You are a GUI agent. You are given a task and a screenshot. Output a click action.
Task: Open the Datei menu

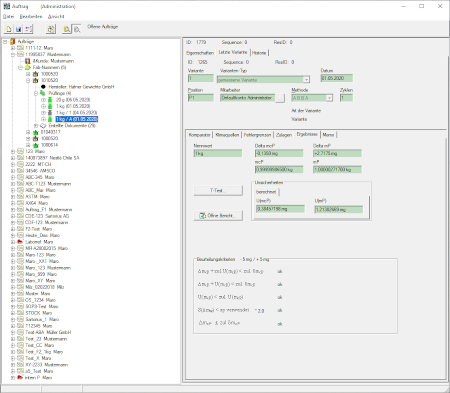pos(8,16)
